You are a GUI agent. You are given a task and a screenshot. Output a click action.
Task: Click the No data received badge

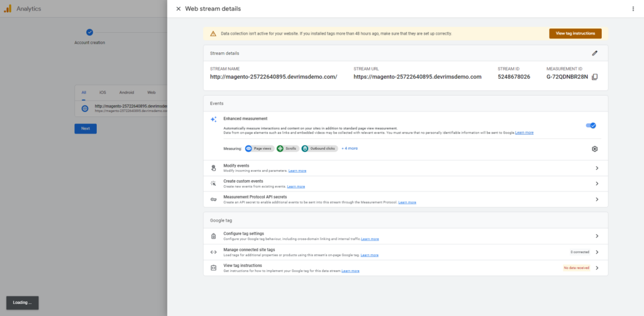[576, 268]
